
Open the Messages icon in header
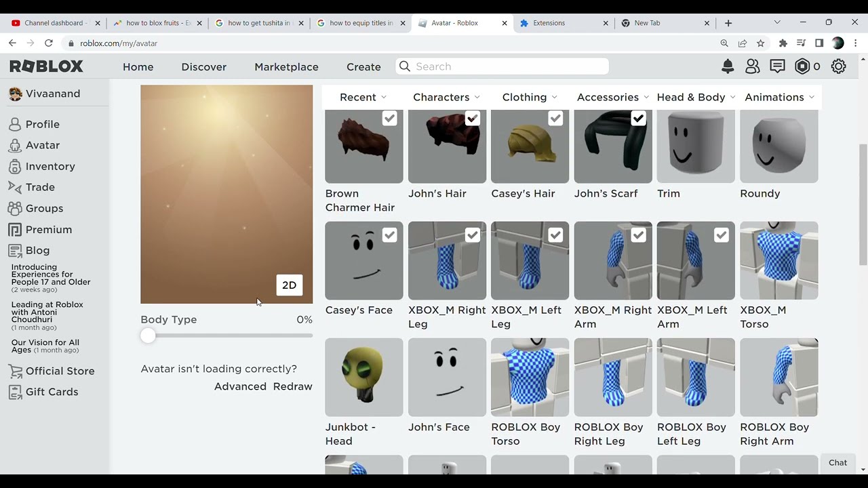(x=777, y=66)
